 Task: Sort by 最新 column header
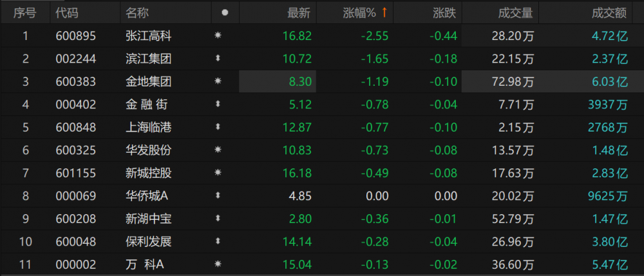coord(299,12)
